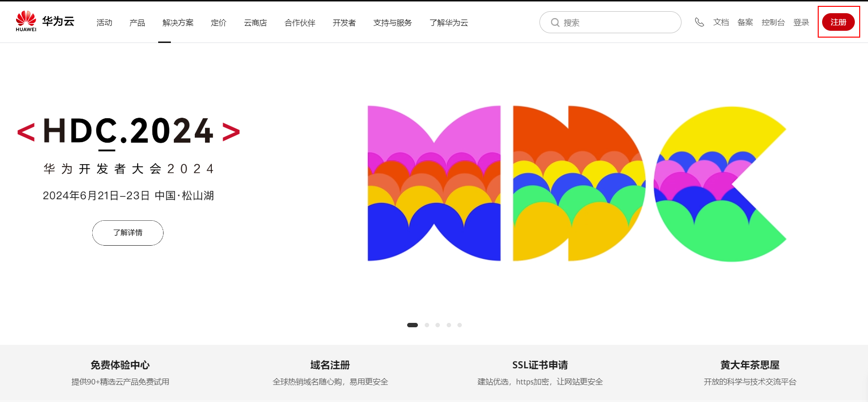
Task: Switch to the second carousel slide dot
Action: click(427, 325)
